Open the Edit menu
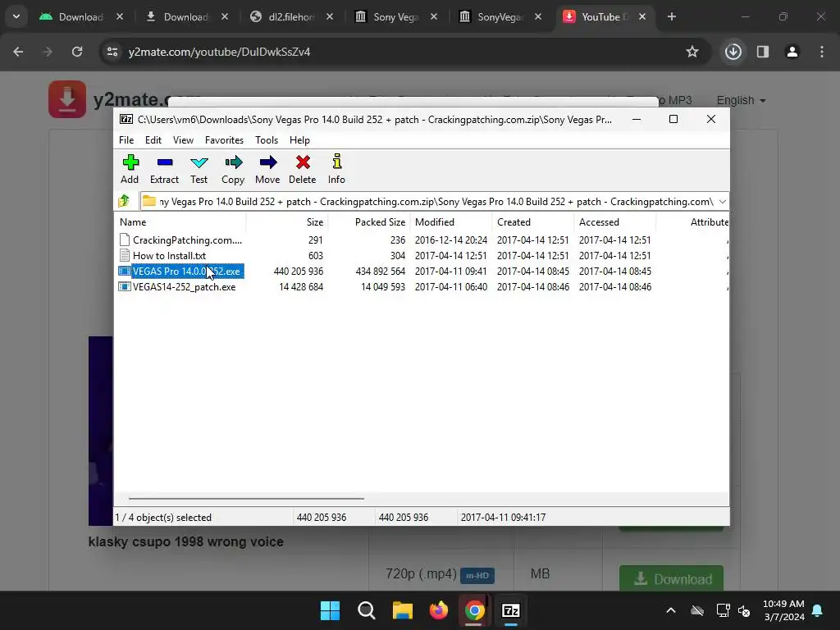Viewport: 840px width, 630px height. coord(153,139)
